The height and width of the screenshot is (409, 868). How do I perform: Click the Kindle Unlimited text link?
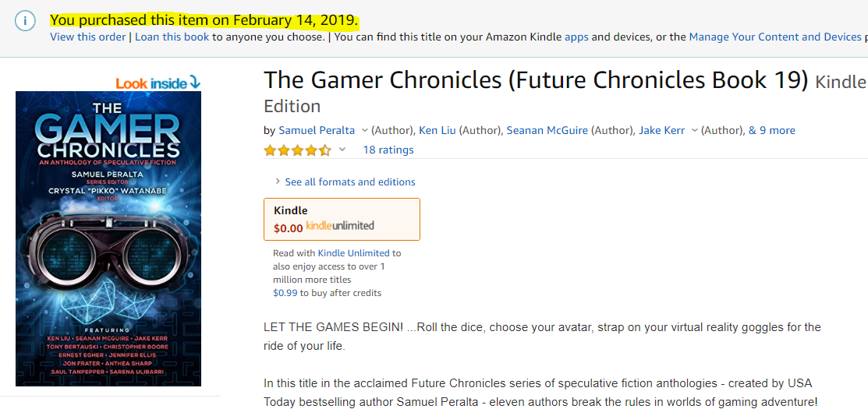click(x=353, y=253)
